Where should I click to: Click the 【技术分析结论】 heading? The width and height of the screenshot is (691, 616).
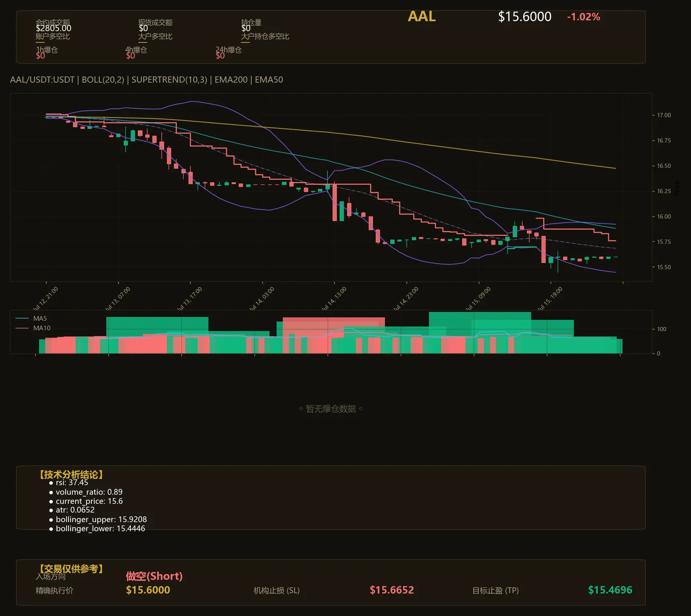tap(71, 475)
